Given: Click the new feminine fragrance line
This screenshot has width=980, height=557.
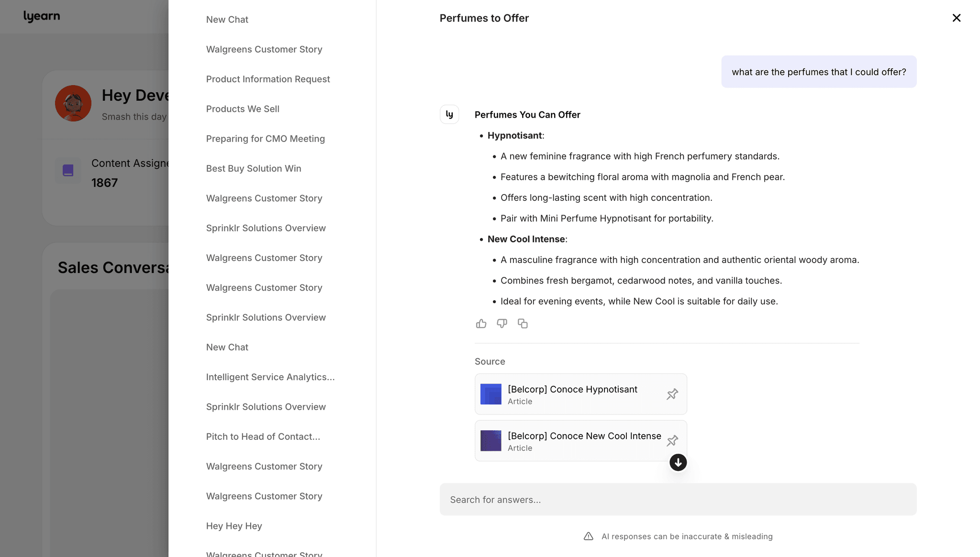Looking at the screenshot, I should pyautogui.click(x=640, y=156).
